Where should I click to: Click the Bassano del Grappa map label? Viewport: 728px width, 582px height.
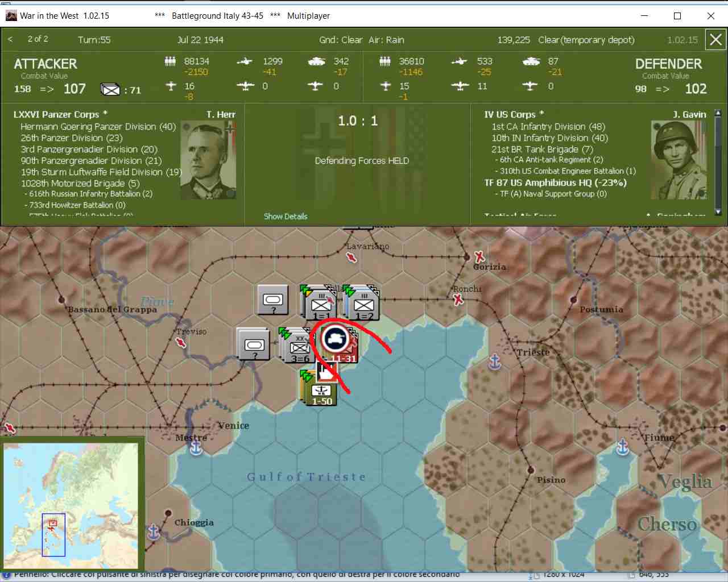(x=112, y=310)
